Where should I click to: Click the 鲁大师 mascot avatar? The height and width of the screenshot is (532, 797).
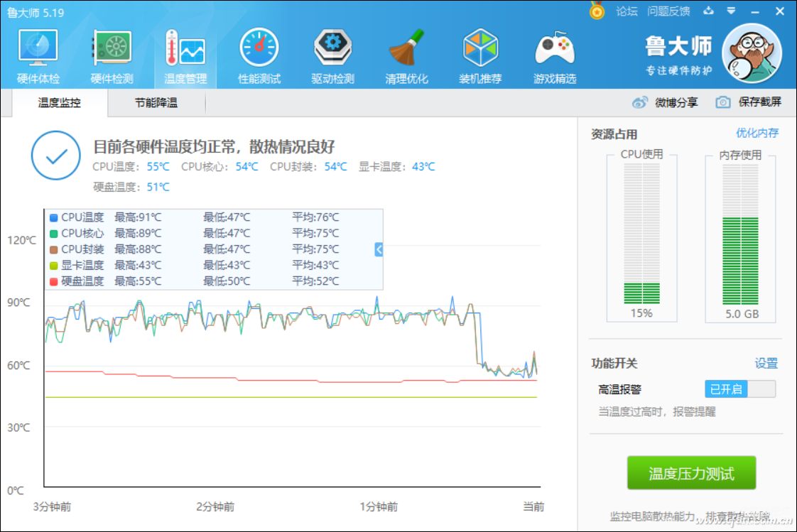click(x=752, y=53)
